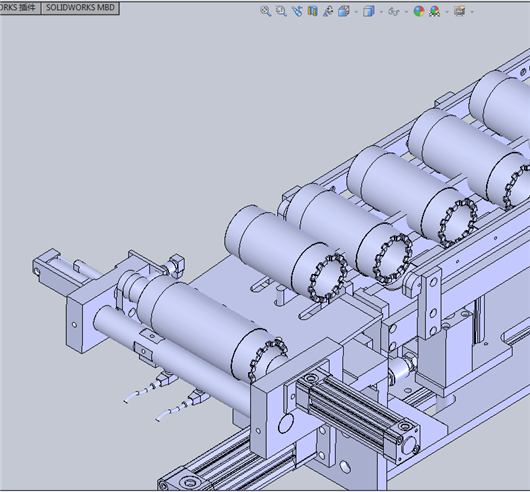The image size is (530, 492).
Task: Expand the Hide/Show Items dropdown arrow
Action: coord(406,12)
